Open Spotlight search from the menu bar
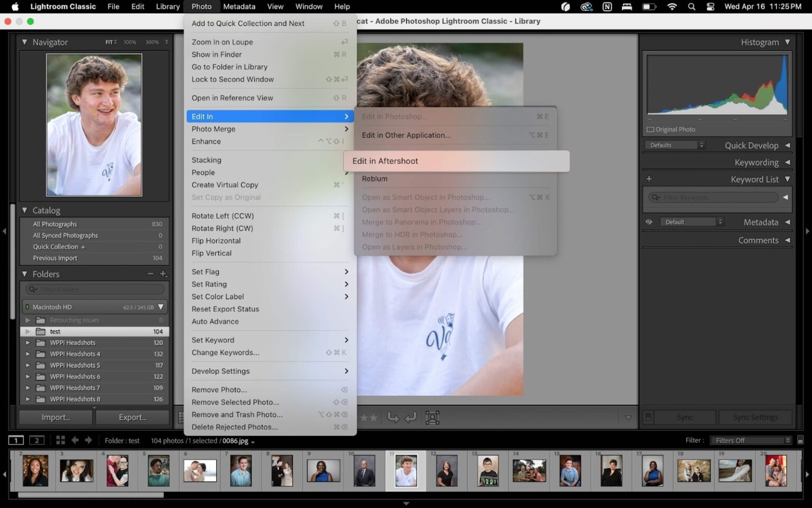Viewport: 812px width, 508px height. tap(691, 7)
